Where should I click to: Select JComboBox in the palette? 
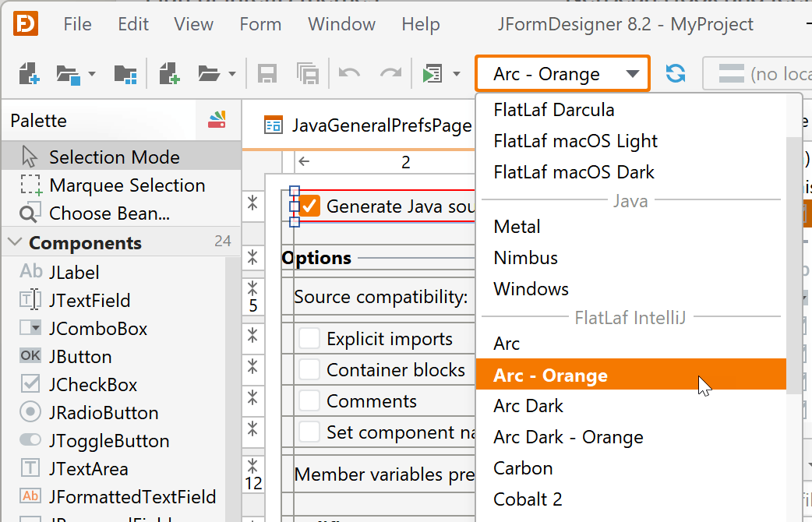coord(114,328)
